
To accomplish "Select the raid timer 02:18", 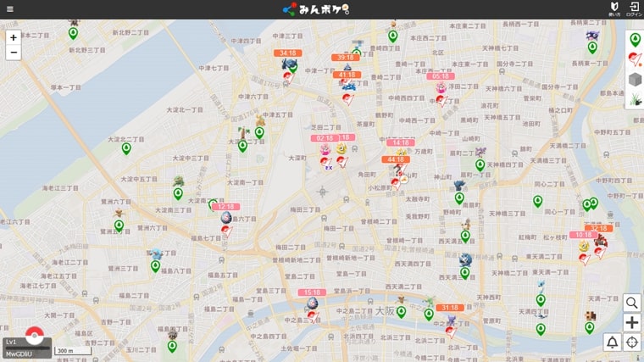I will click(325, 138).
